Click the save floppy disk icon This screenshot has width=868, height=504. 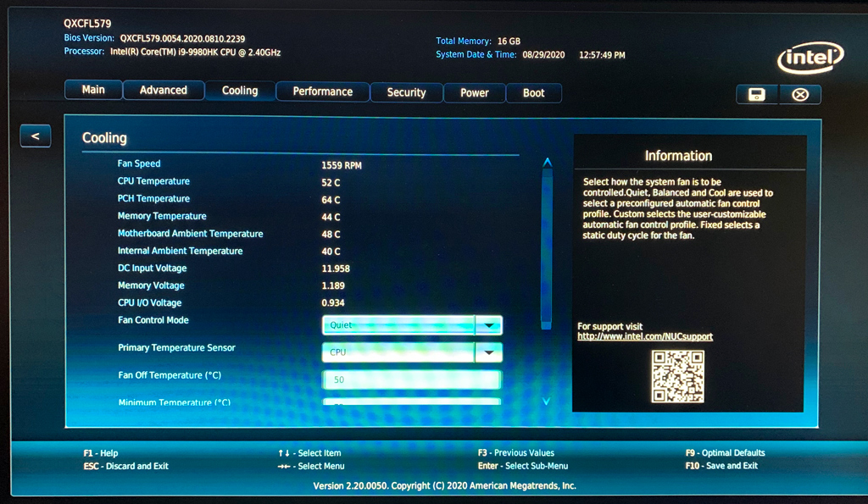[757, 94]
